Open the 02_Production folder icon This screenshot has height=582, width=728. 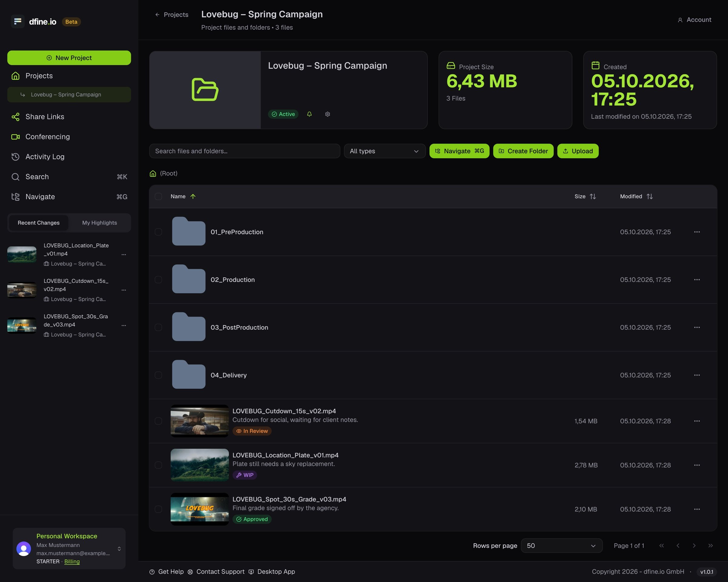189,279
